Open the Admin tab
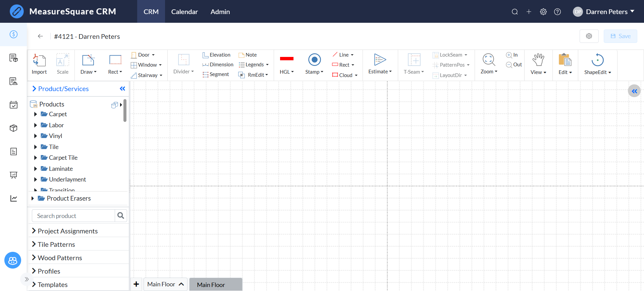The height and width of the screenshot is (291, 644). 220,12
